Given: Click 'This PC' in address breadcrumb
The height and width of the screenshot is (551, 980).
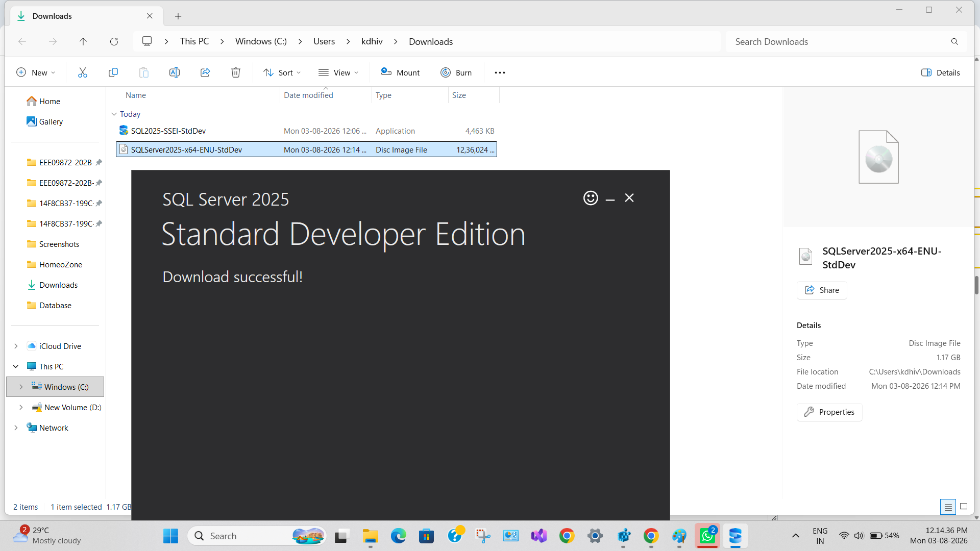Looking at the screenshot, I should 194,41.
